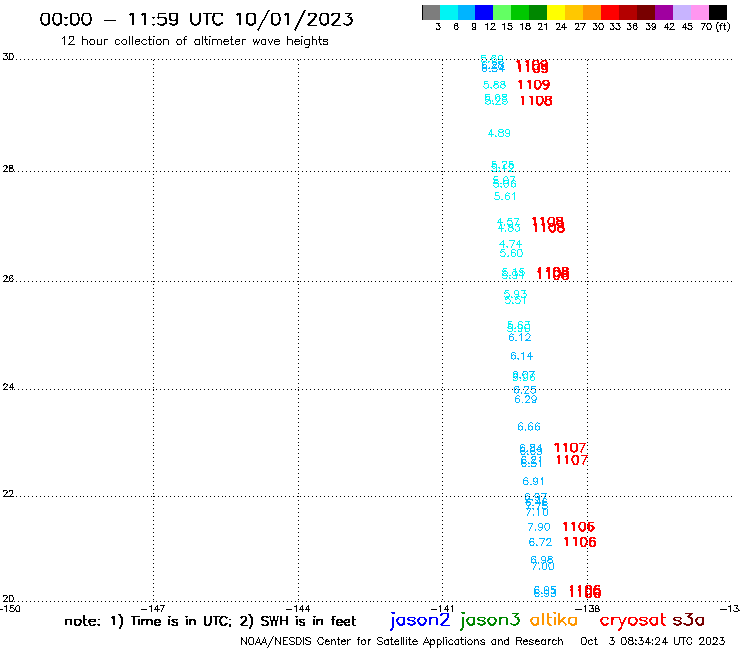Viewport: 740px width, 650px height.
Task: Select the green 'jason3' satellite label
Action: point(490,620)
